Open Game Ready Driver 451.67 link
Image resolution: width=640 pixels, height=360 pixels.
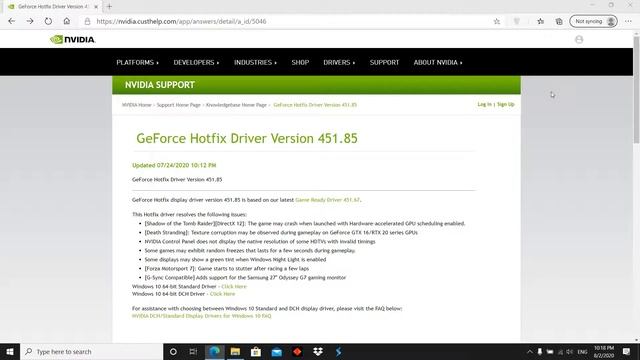coord(327,200)
